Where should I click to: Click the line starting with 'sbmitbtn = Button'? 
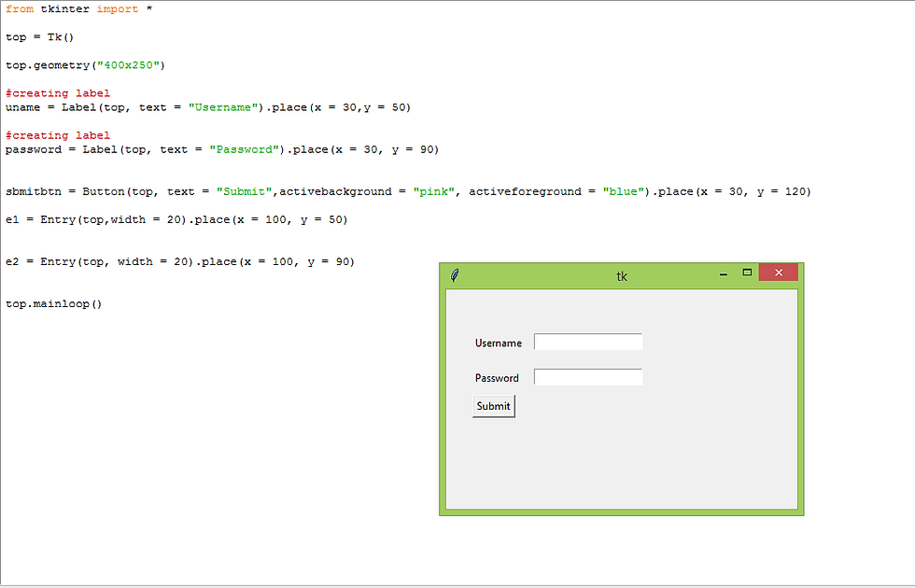pyautogui.click(x=409, y=191)
